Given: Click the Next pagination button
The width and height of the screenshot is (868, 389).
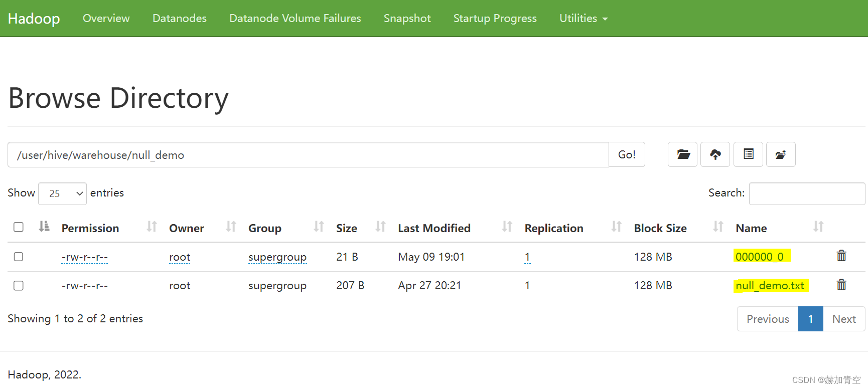Looking at the screenshot, I should coord(844,319).
